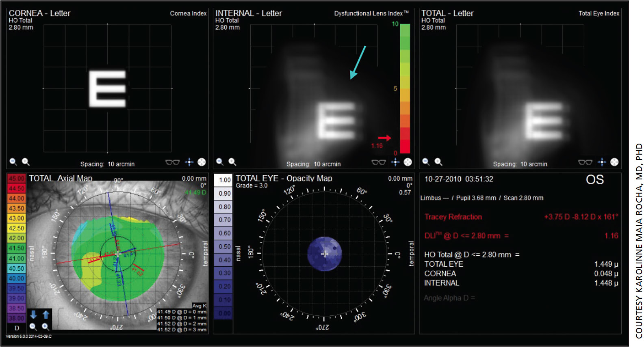Click the white circle icon in Internal Letter panel
The height and width of the screenshot is (347, 644).
pos(408,162)
